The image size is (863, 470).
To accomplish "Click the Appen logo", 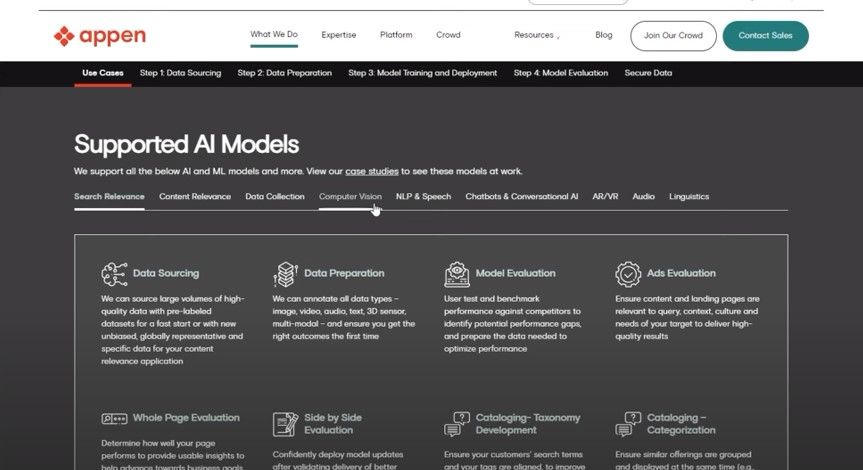I will coord(100,36).
